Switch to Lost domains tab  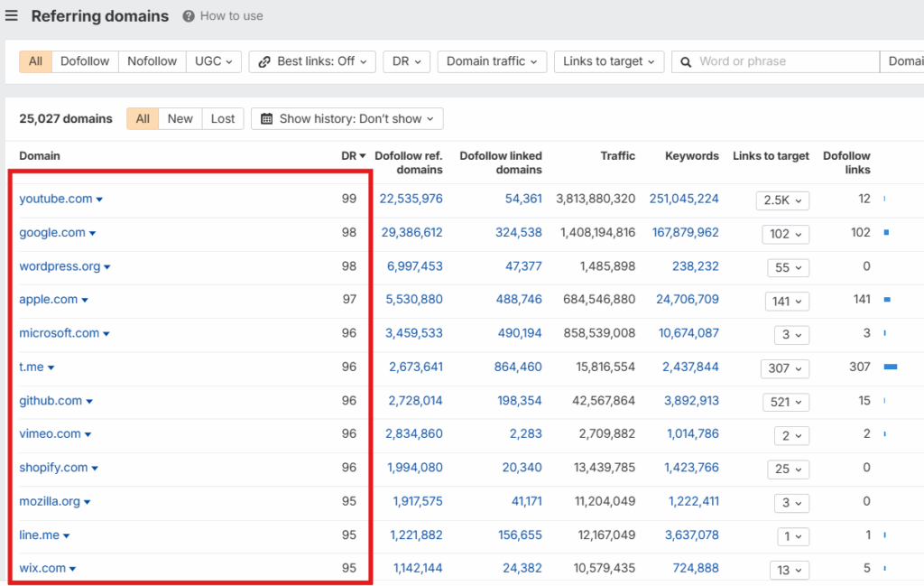pos(223,118)
